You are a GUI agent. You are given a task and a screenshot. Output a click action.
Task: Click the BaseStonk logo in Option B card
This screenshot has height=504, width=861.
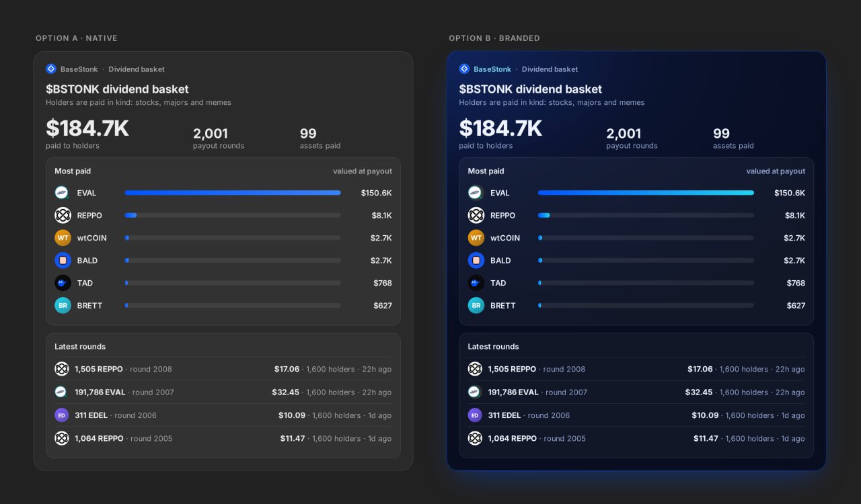[x=464, y=69]
